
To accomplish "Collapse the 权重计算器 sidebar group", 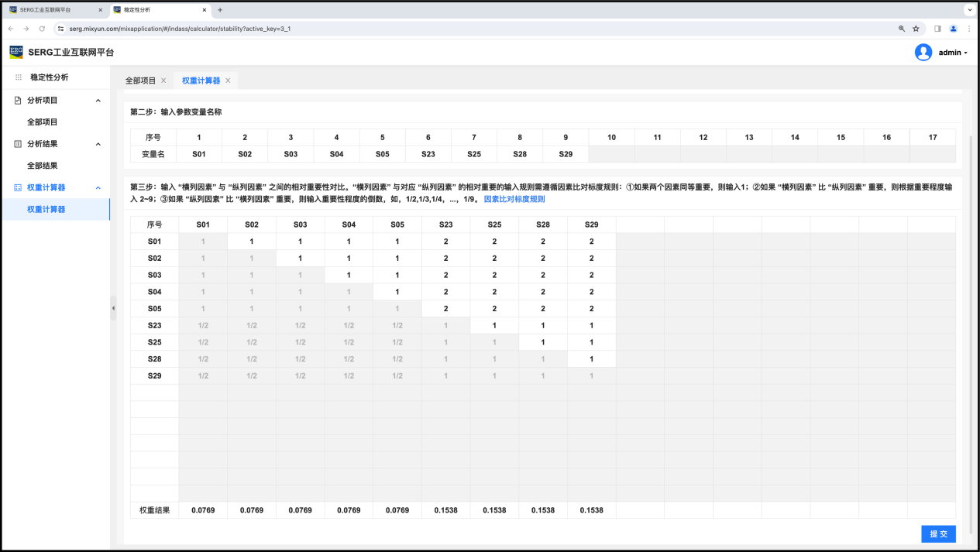I will coord(98,187).
